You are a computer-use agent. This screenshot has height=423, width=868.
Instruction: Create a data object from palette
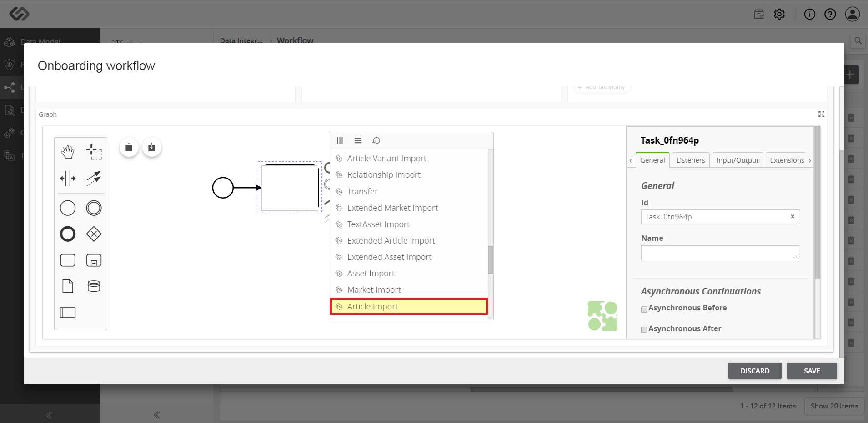pyautogui.click(x=68, y=286)
